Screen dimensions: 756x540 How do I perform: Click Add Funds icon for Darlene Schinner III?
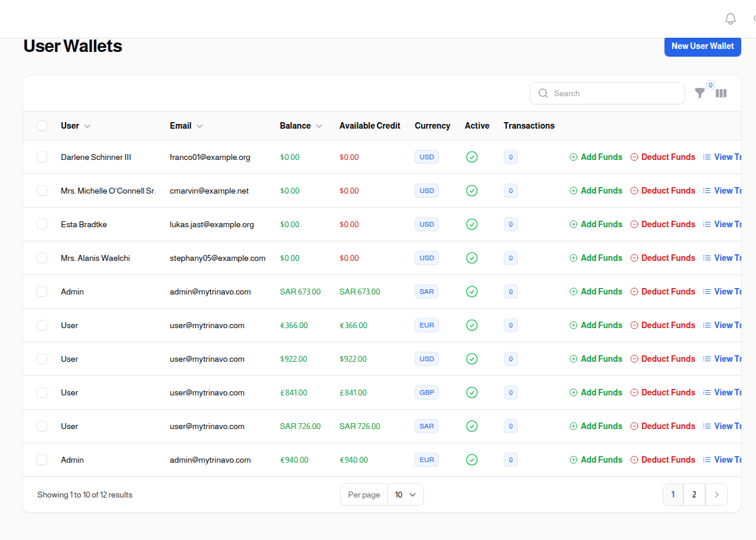pos(573,157)
